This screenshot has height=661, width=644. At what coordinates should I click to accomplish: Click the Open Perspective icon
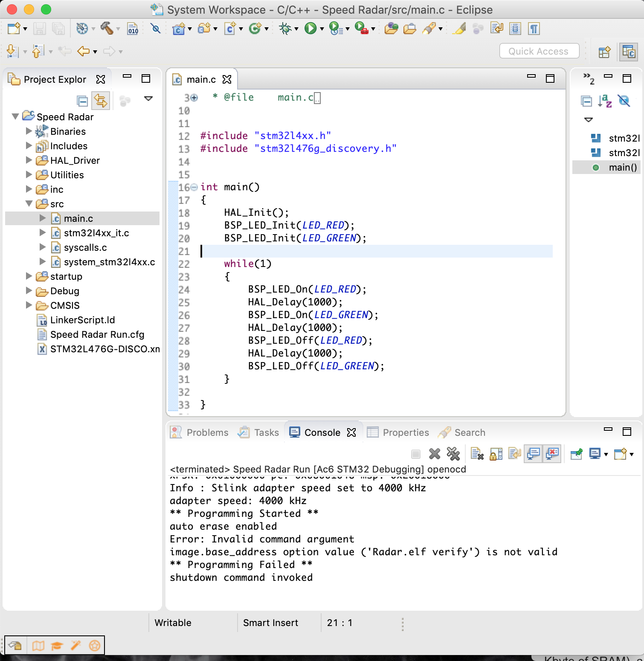[x=605, y=52]
